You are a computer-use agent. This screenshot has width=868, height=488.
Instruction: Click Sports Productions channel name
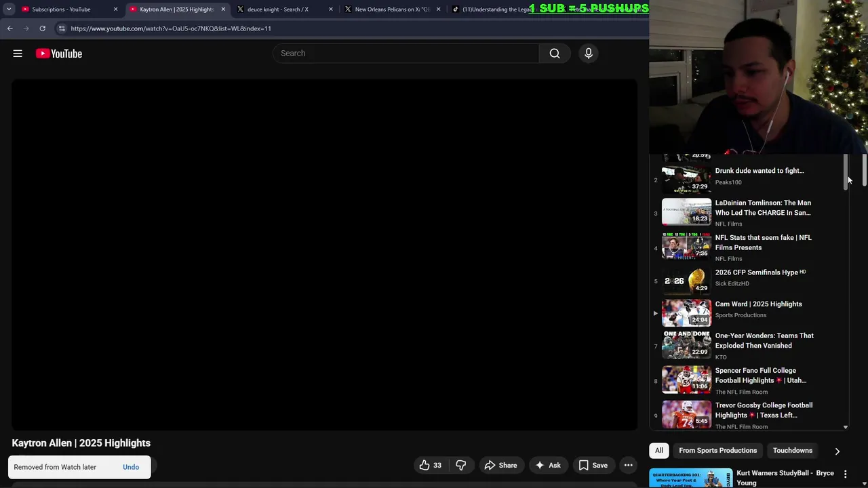[741, 315]
